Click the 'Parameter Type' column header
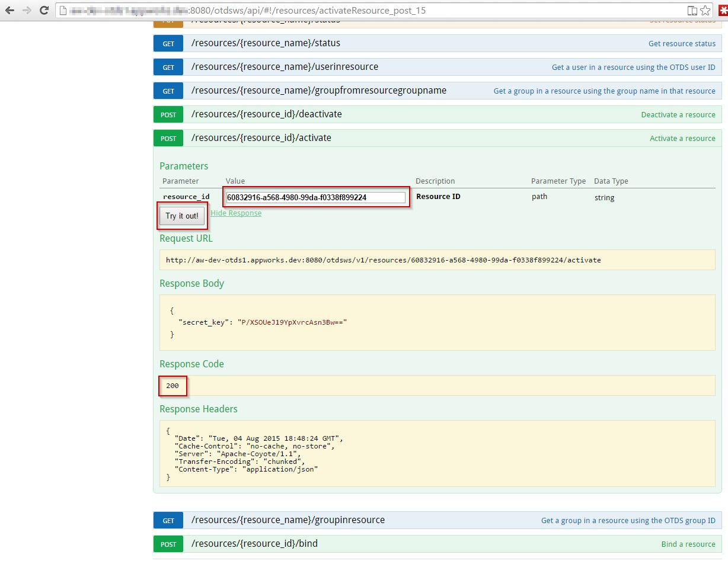Image resolution: width=728 pixels, height=564 pixels. click(x=558, y=181)
